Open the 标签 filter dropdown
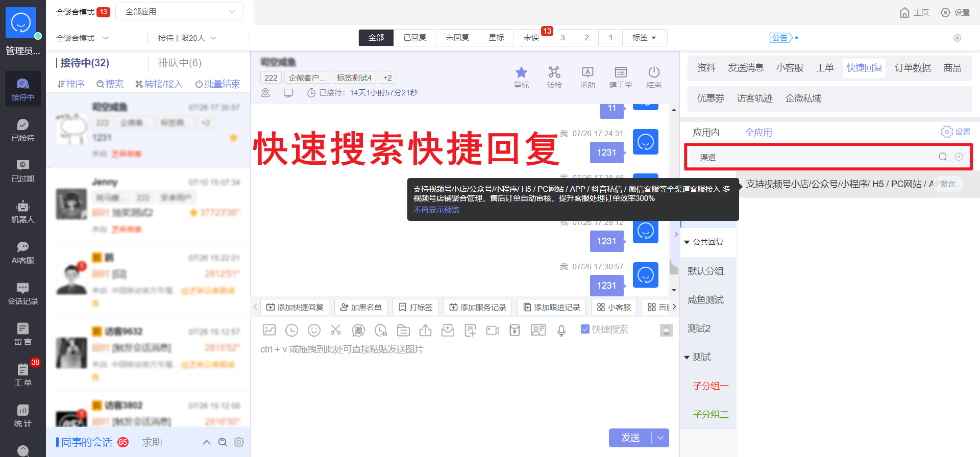 tap(644, 38)
